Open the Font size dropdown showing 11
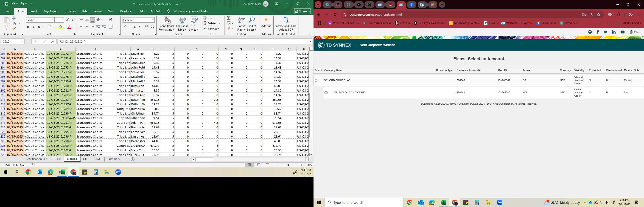644x207 pixels. (x=62, y=20)
